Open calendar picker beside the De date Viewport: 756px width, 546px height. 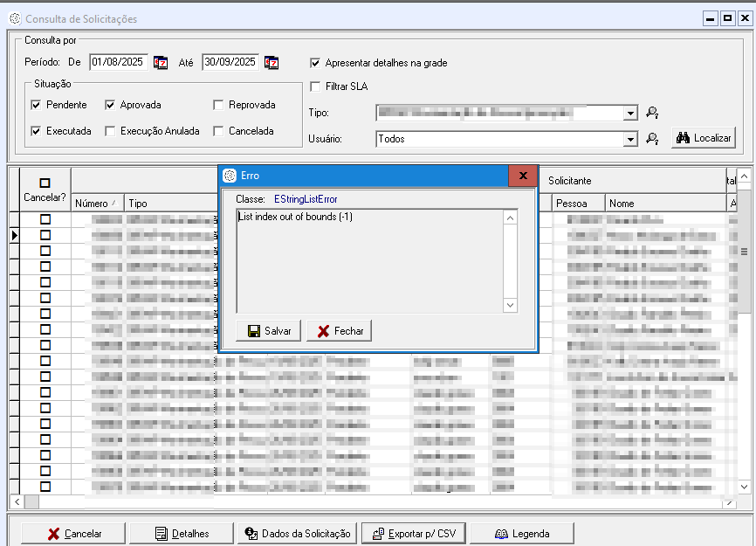coord(161,62)
